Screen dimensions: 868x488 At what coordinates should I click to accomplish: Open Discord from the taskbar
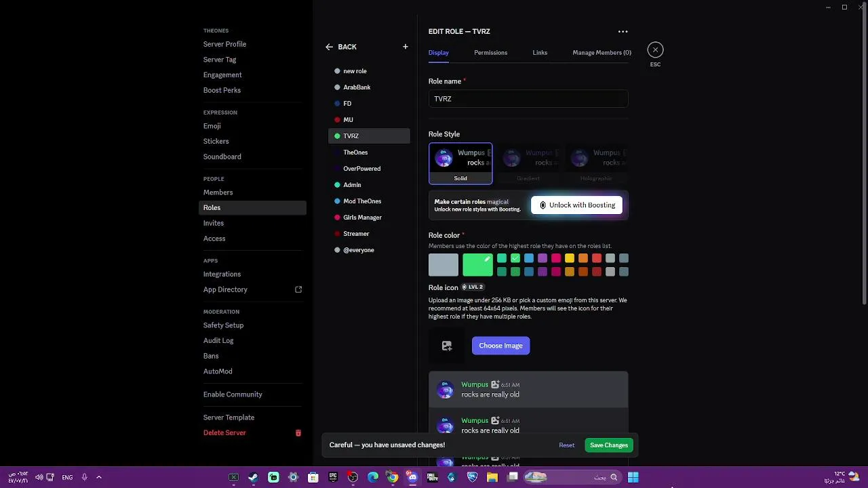[x=412, y=477]
